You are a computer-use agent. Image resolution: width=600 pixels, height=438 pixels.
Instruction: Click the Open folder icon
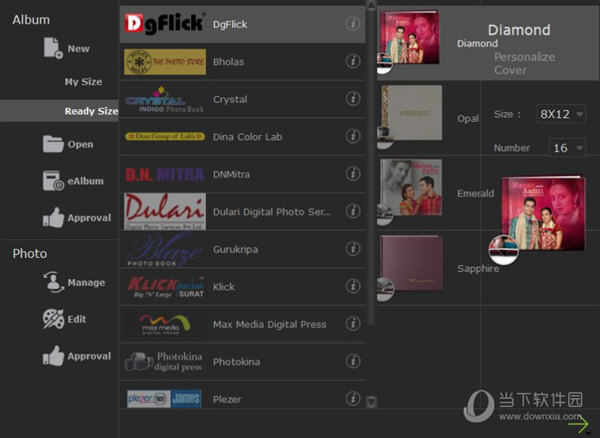53,144
